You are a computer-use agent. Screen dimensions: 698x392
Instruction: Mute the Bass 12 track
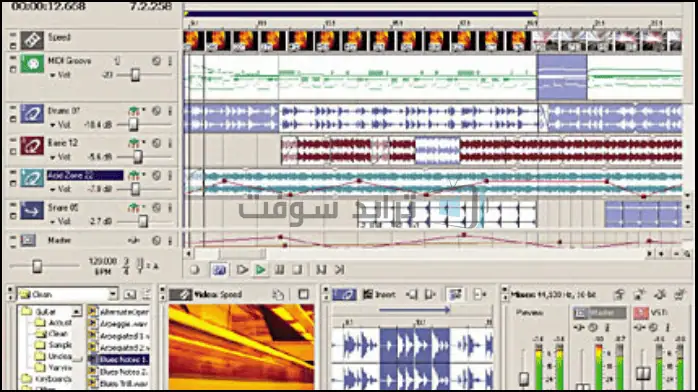tap(156, 143)
